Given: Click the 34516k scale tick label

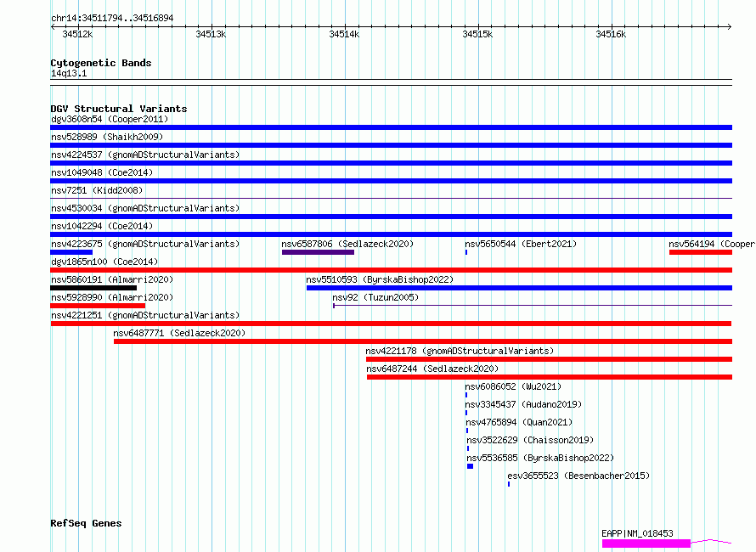Looking at the screenshot, I should coord(611,34).
